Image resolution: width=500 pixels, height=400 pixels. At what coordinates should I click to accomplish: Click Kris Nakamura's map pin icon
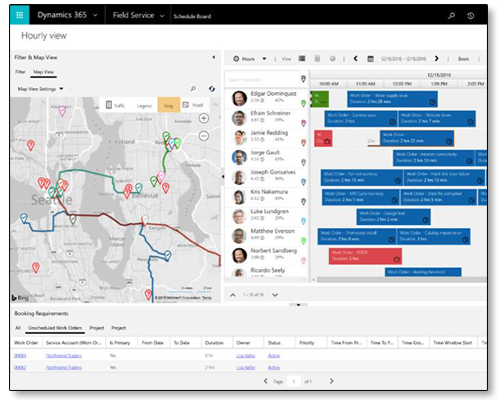[303, 202]
